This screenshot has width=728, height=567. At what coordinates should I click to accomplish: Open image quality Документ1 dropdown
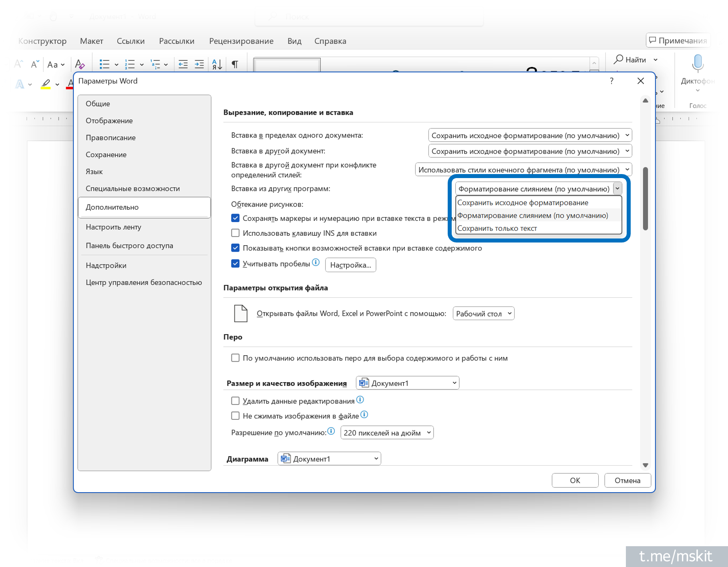[407, 383]
